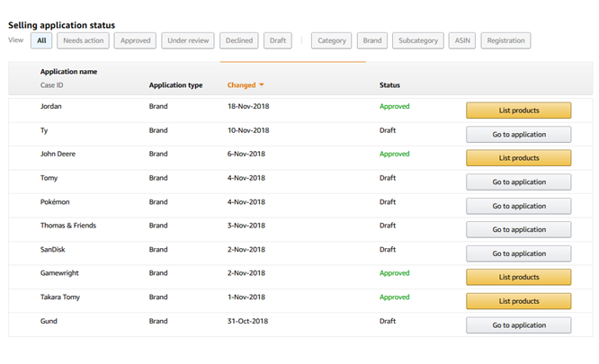Screen dimensions: 599x364
Task: Open the SanDisk draft application
Action: click(518, 253)
